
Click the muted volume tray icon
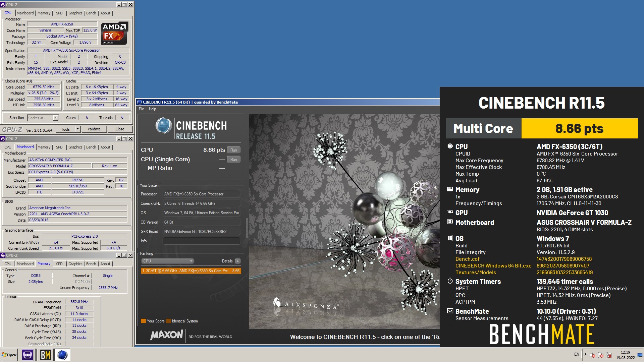[x=593, y=355]
